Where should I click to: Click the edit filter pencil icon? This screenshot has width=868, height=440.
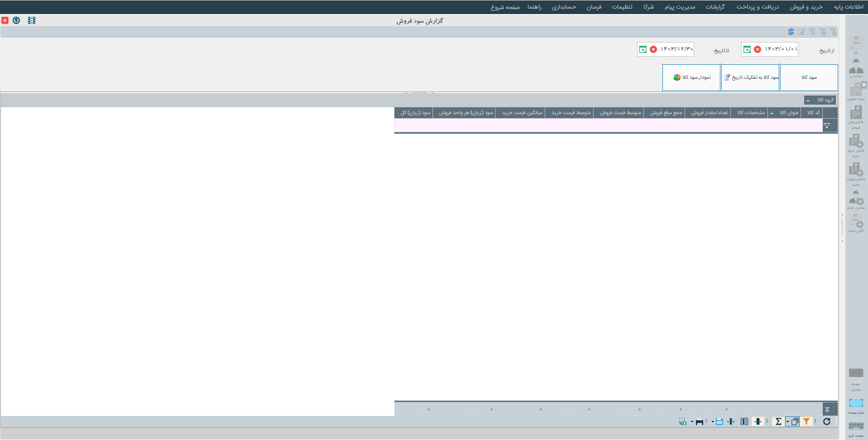coord(801,32)
